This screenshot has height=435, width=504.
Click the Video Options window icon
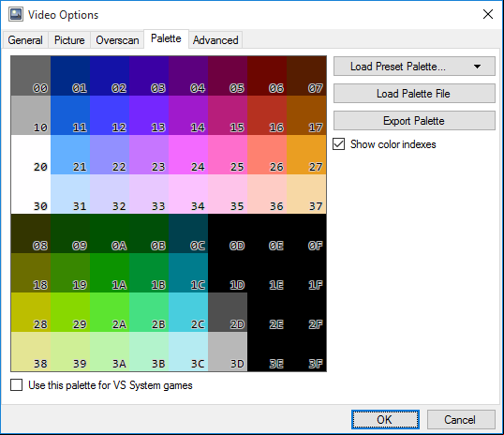(16, 14)
